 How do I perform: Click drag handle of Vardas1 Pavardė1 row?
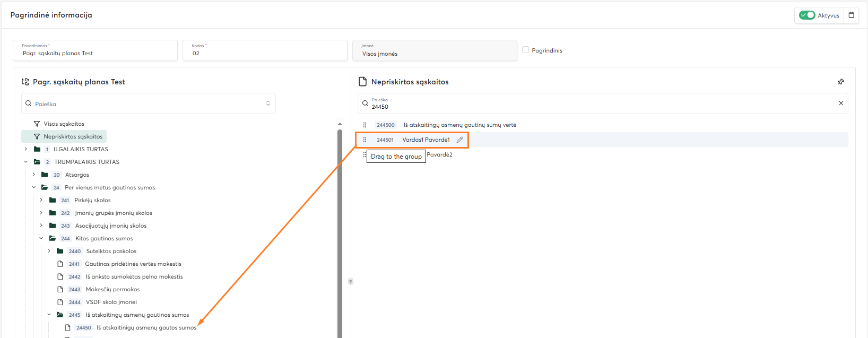click(x=364, y=140)
